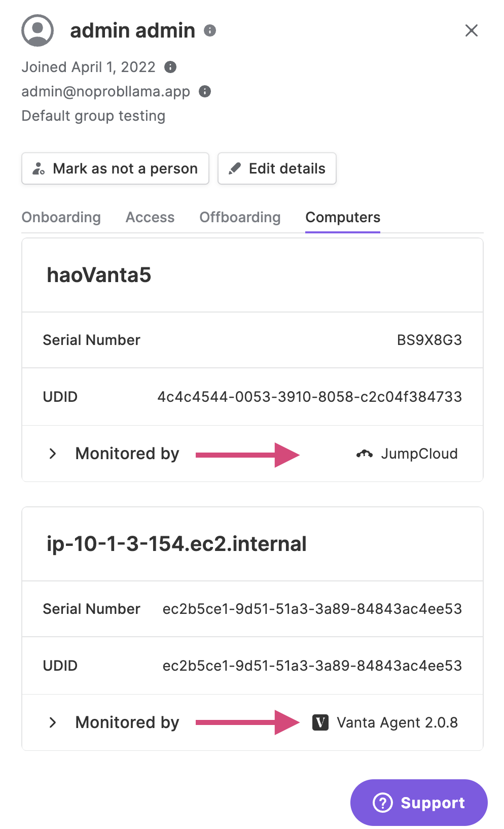504x829 pixels.
Task: Close the user details panel
Action: 472,30
